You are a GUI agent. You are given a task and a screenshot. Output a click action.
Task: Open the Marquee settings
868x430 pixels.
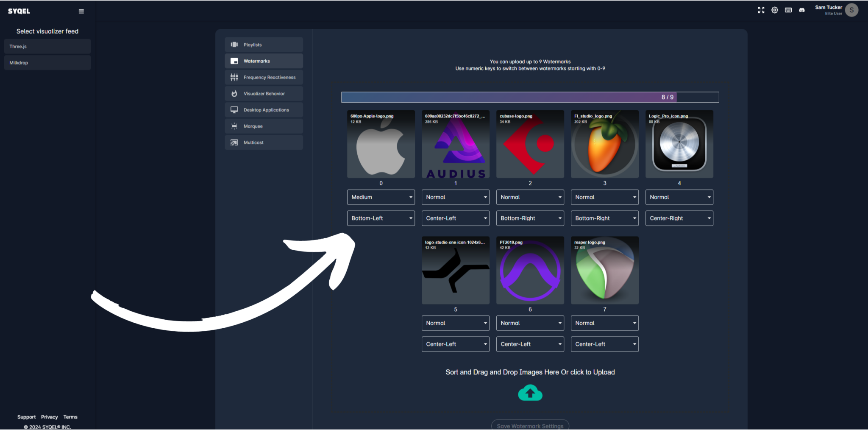point(264,126)
